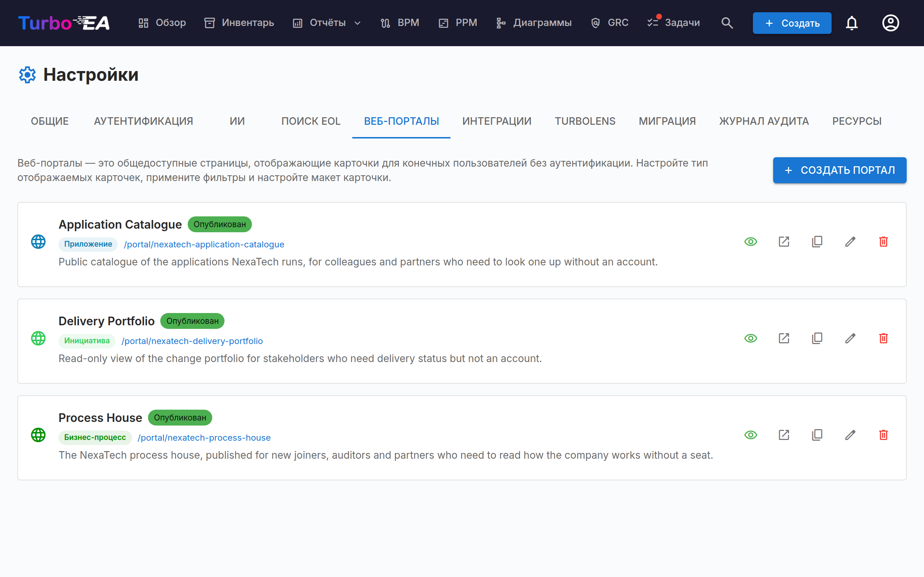Click the Создать button in header
Screen dimensions: 924x577
pyautogui.click(x=792, y=23)
